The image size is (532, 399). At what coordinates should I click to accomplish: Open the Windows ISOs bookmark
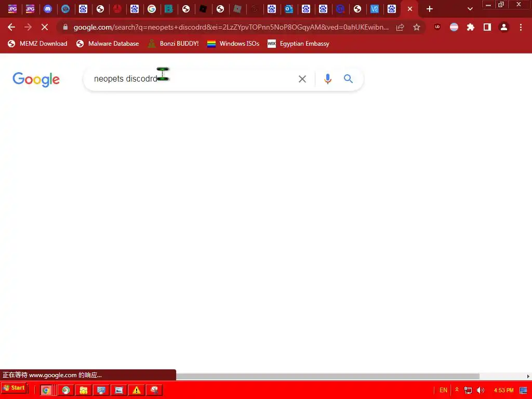tap(233, 44)
